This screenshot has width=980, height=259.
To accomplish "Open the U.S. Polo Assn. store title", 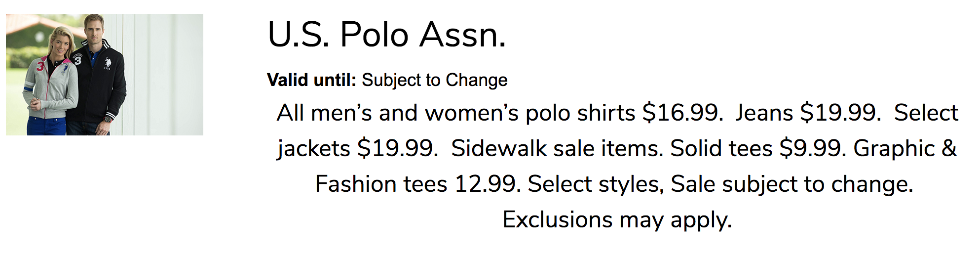I will [386, 35].
